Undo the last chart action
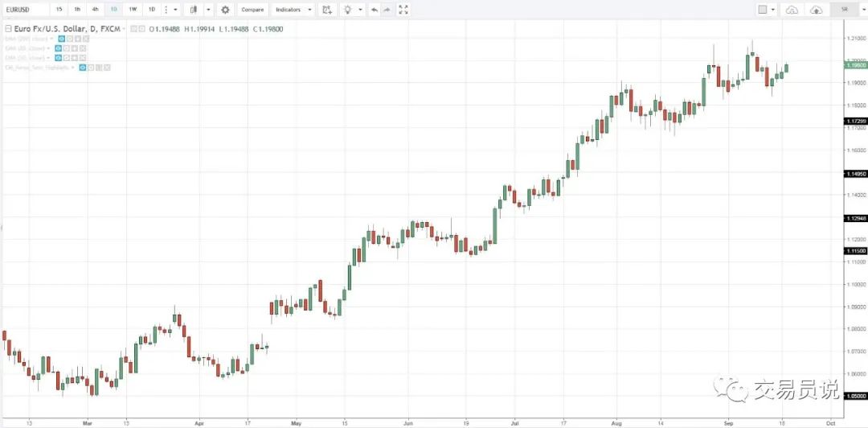This screenshot has width=868, height=428. click(x=375, y=10)
